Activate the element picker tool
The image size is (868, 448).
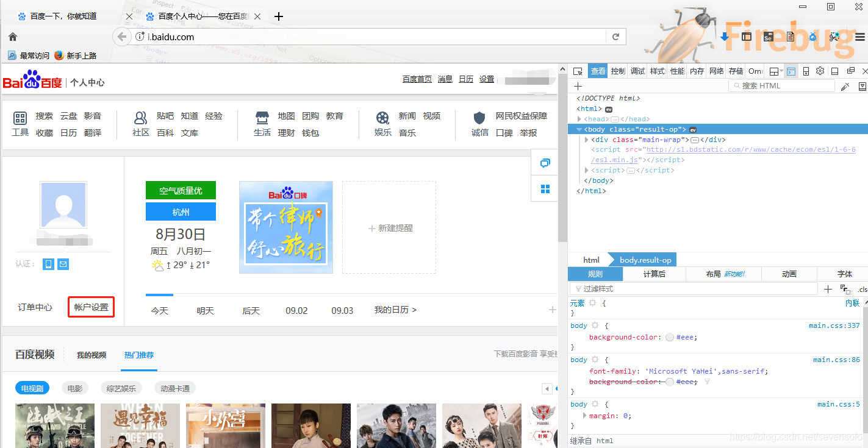[577, 72]
